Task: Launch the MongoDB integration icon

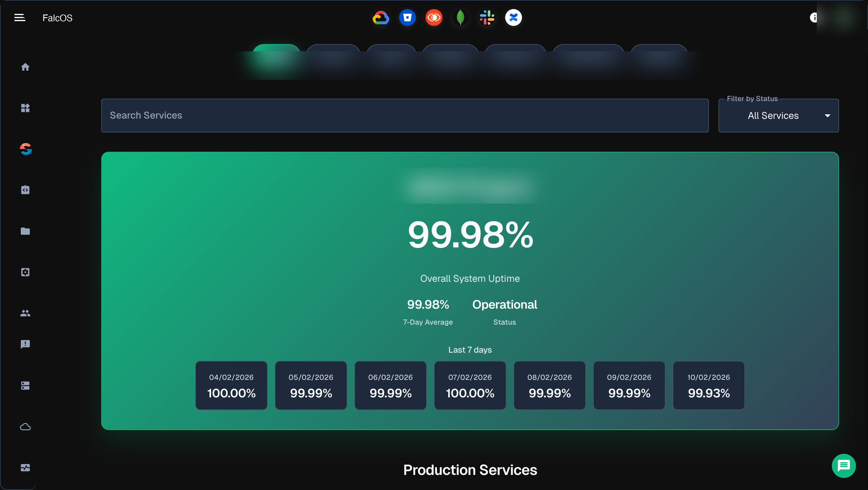Action: [x=460, y=17]
